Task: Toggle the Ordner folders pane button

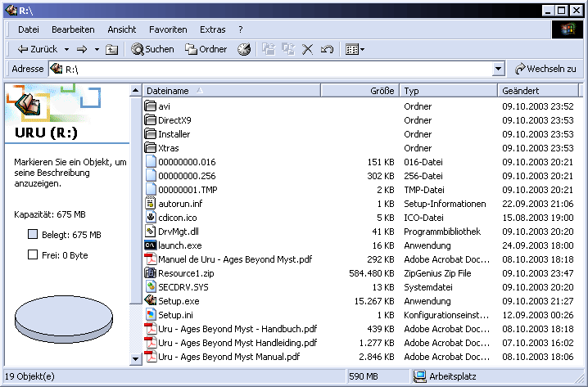Action: point(206,49)
